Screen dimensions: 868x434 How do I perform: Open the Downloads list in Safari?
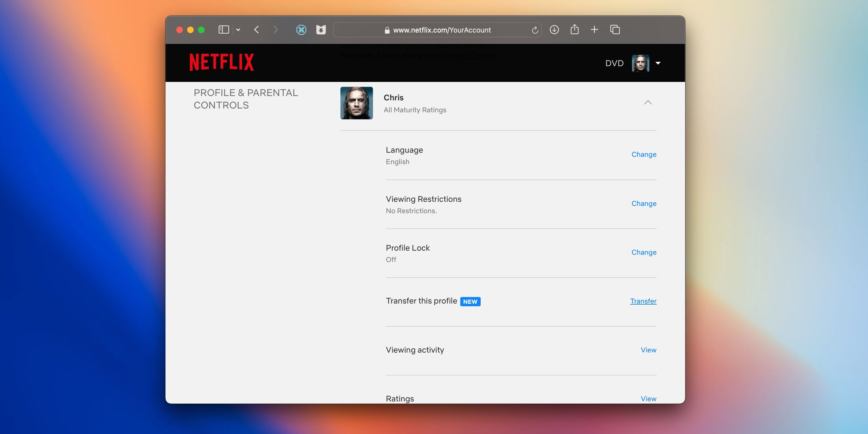tap(554, 30)
